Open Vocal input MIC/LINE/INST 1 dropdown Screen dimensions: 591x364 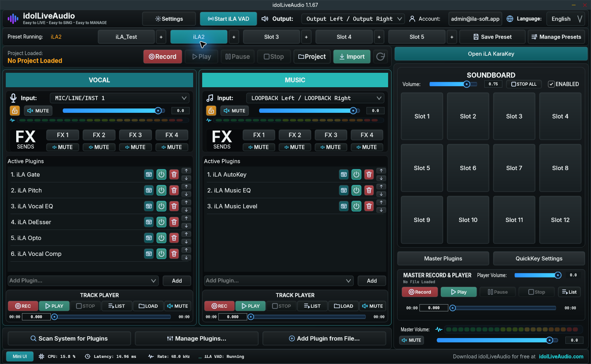120,98
